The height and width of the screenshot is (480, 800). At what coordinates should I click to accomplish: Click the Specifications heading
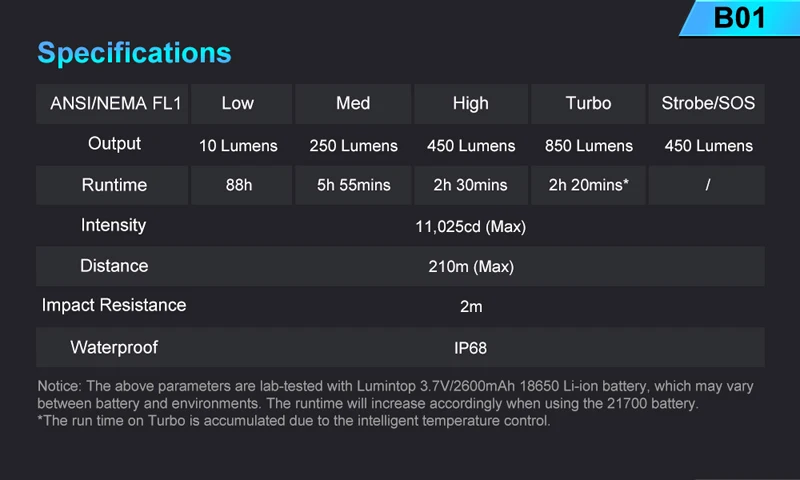[134, 53]
